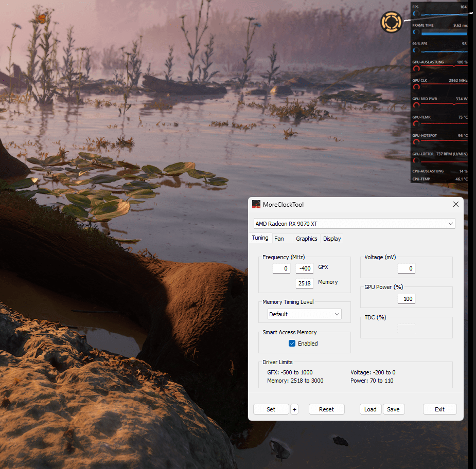The width and height of the screenshot is (476, 469).
Task: Click the red gauge icon under GPU-TEMP.
Action: (x=416, y=124)
